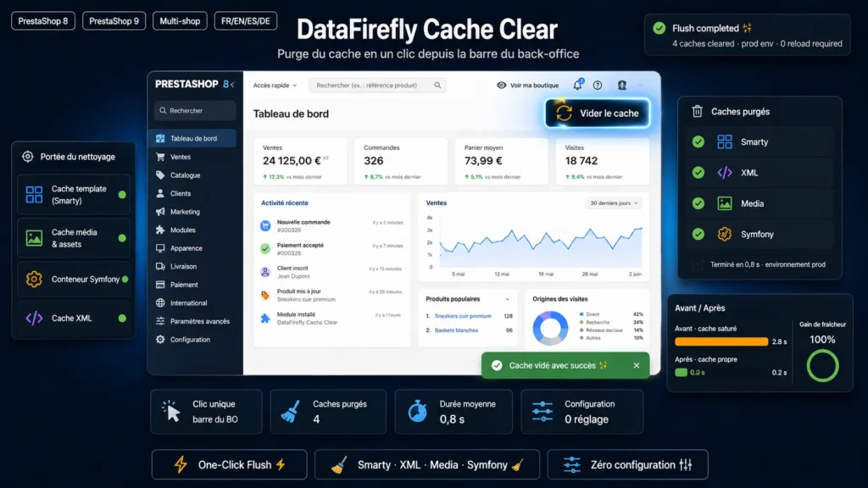The image size is (868, 488).
Task: Click the Visites 18 742 stat card
Action: coord(603,161)
